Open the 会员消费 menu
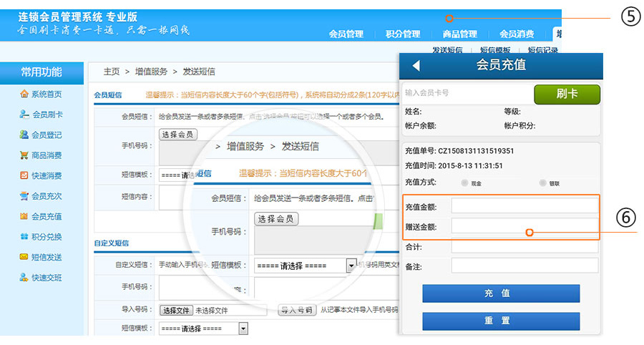Viewport: 644px width, 345px height. tap(517, 34)
